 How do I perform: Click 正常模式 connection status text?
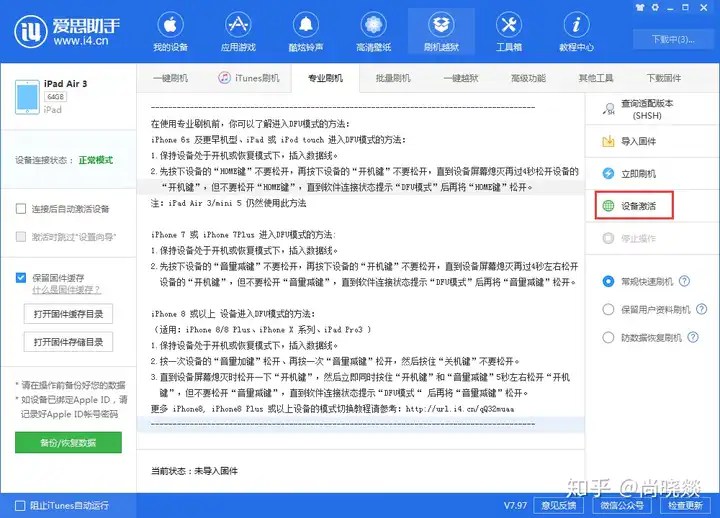coord(96,160)
